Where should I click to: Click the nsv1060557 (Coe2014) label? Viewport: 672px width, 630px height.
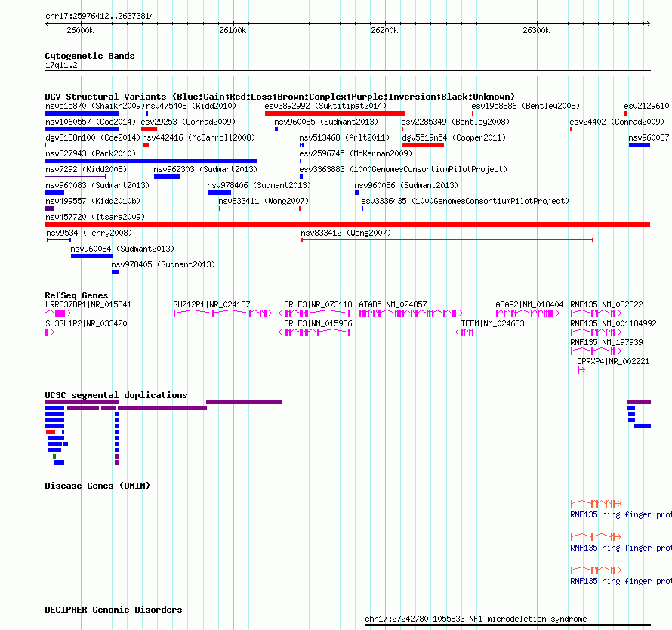[x=91, y=122]
